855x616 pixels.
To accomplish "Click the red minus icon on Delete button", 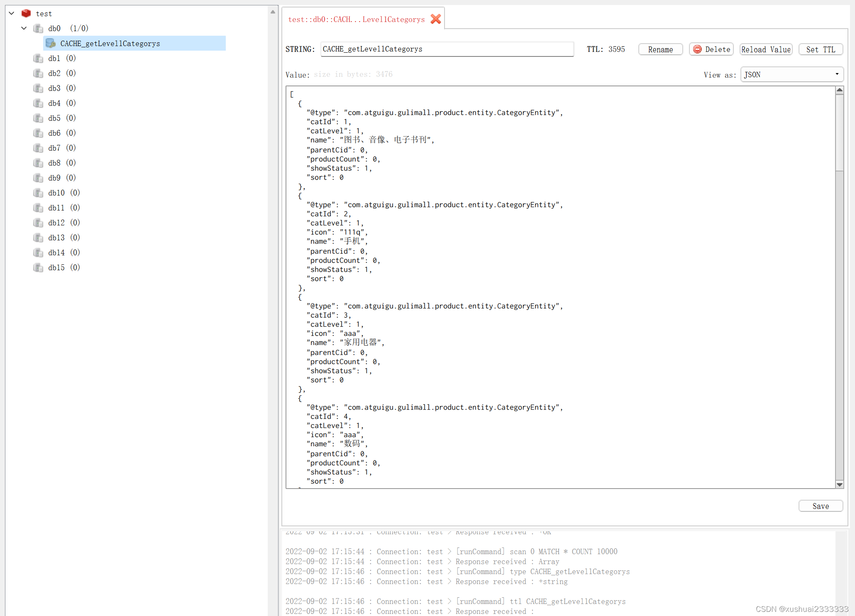I will (x=697, y=49).
